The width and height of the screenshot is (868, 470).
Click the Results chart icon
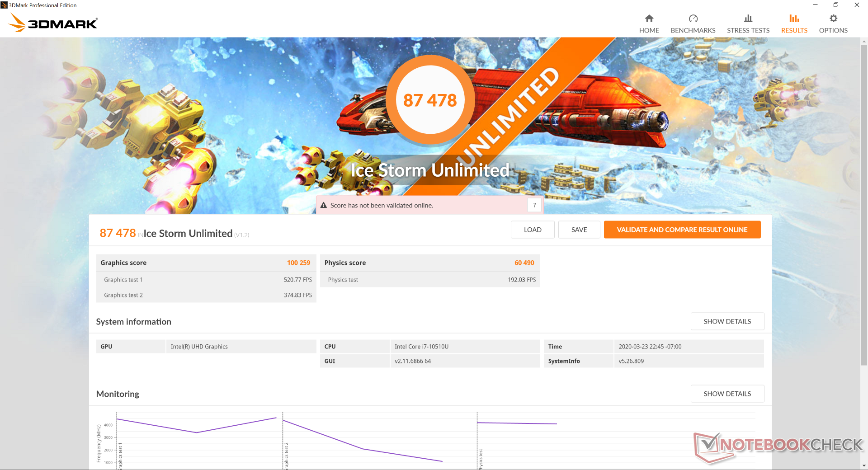[x=794, y=19]
